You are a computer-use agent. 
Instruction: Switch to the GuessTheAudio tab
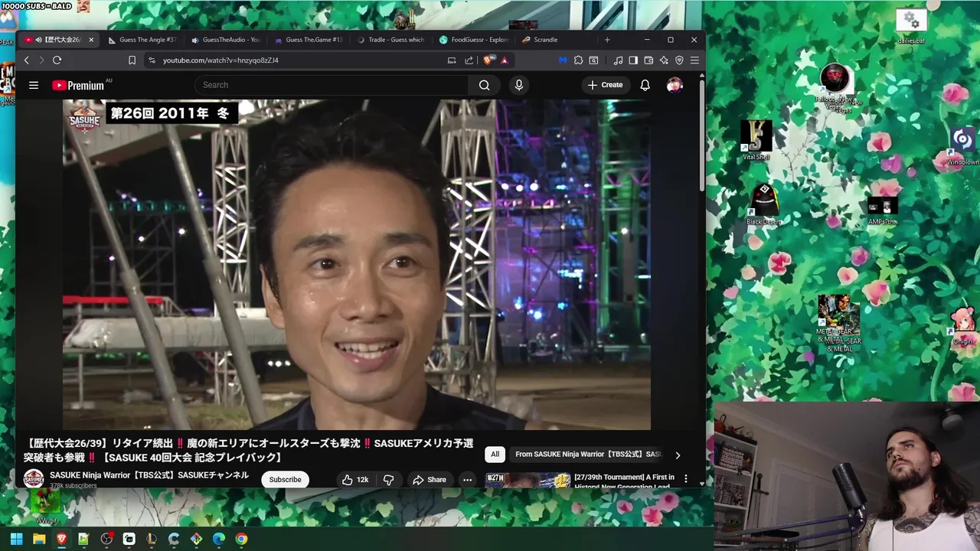pyautogui.click(x=226, y=40)
